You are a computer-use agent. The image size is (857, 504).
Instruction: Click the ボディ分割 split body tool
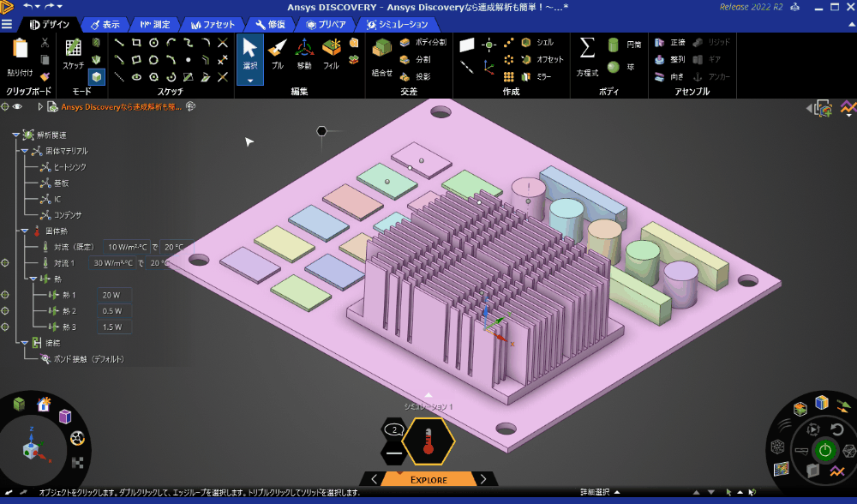tap(423, 42)
